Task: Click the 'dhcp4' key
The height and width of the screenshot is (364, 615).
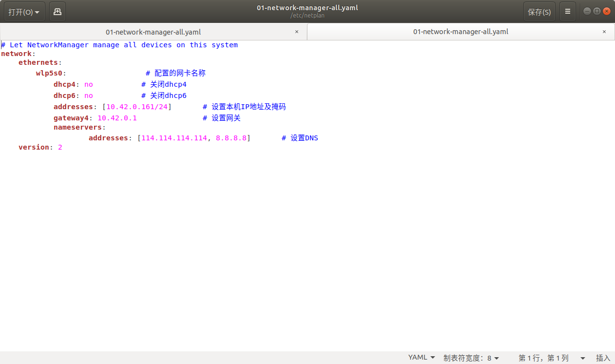Action: (x=65, y=84)
